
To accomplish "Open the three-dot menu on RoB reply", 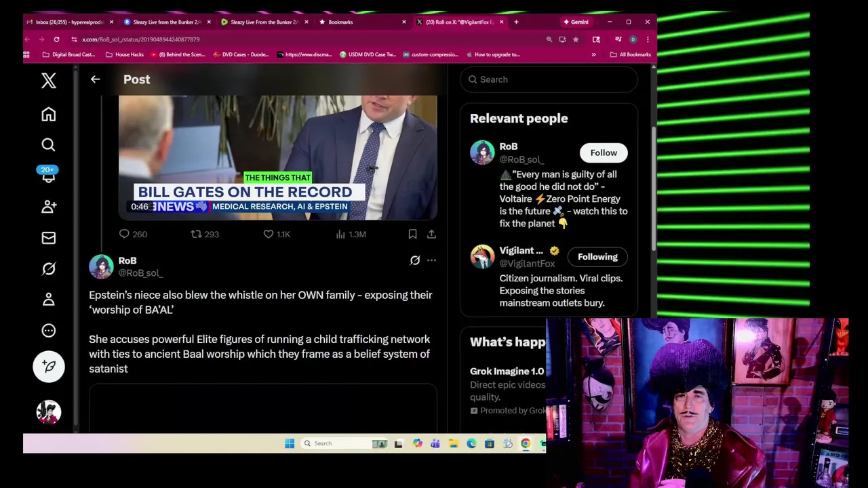I will (x=431, y=260).
